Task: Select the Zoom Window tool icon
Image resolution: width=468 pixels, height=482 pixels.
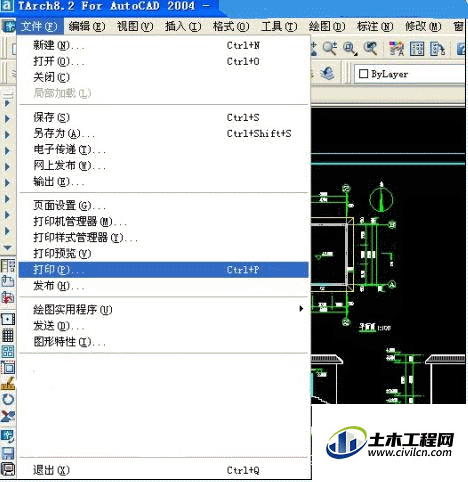Action: coord(350,49)
